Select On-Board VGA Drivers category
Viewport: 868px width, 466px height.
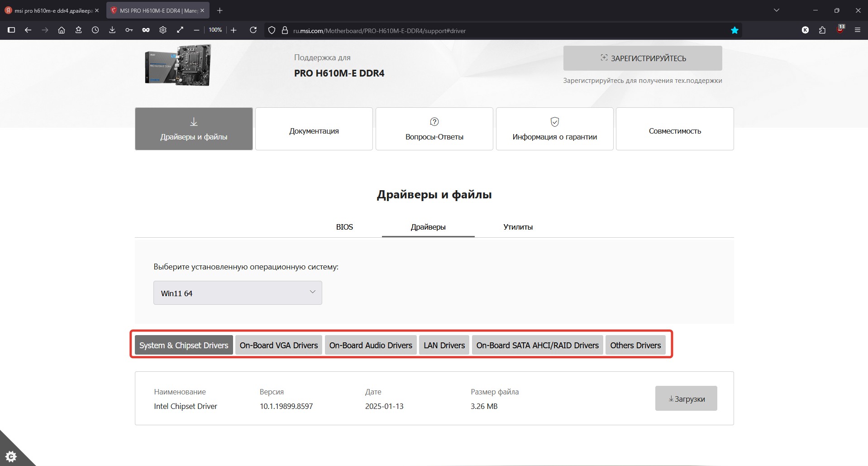point(279,345)
